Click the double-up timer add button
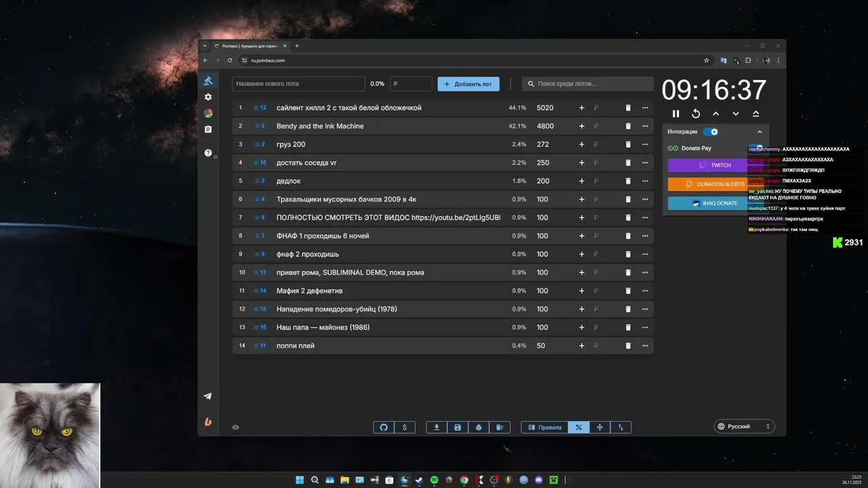The width and height of the screenshot is (868, 488). coord(756,114)
